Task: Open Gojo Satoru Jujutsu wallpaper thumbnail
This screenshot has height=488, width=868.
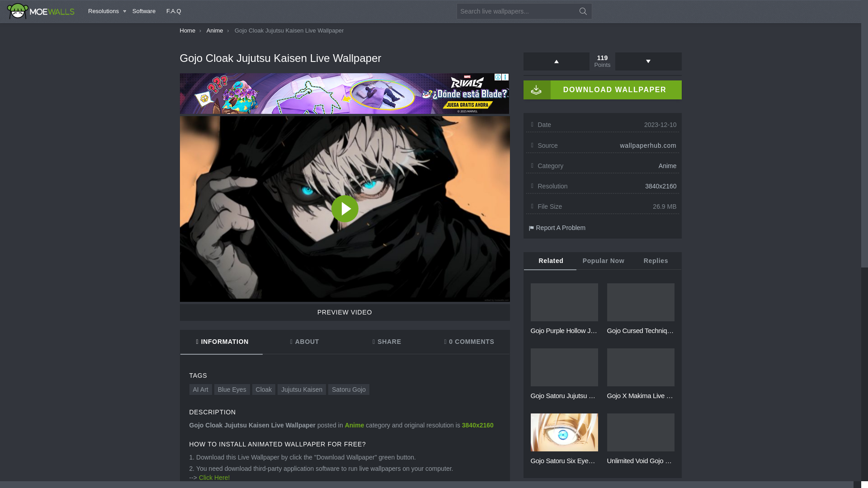Action: coord(564,367)
